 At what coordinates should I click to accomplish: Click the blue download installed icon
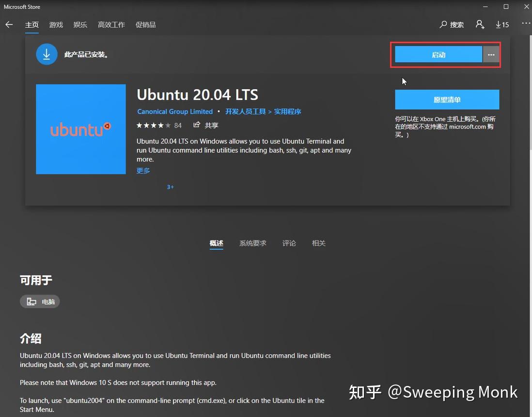tap(47, 54)
